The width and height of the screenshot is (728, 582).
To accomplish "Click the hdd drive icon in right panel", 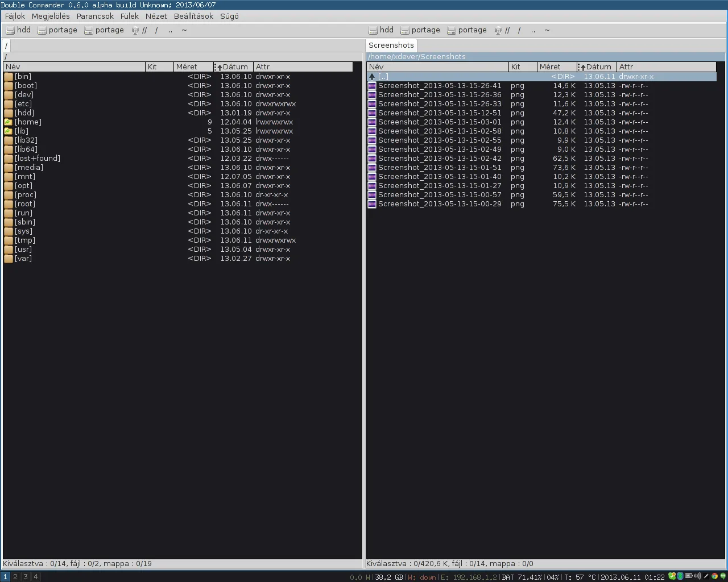I will click(x=373, y=30).
